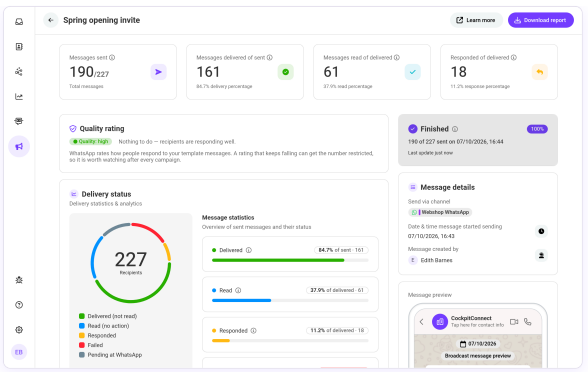Click the purple send arrow icon
This screenshot has width=588, height=372.
click(x=159, y=72)
